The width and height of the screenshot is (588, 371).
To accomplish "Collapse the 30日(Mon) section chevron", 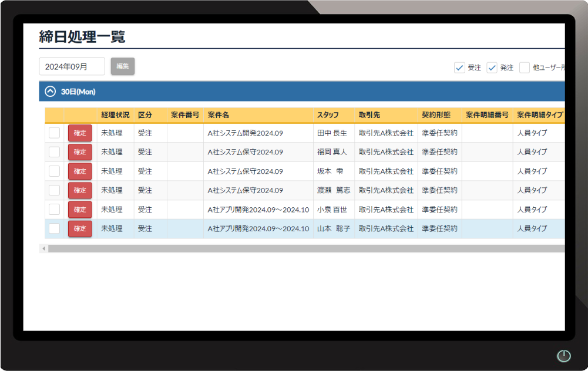I will click(51, 92).
